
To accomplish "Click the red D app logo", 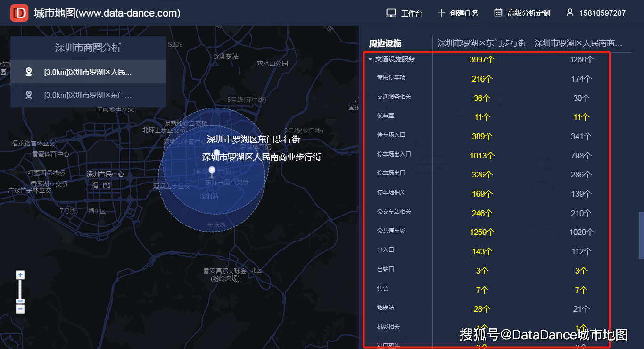I will click(x=19, y=13).
